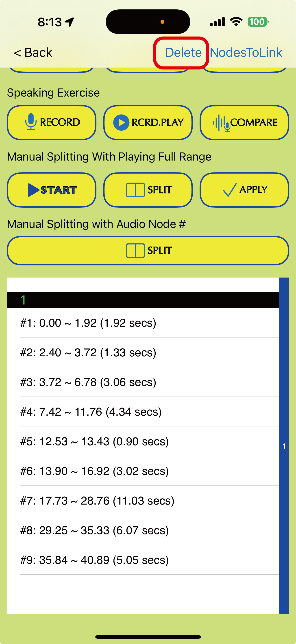
Task: Tap the play triangle on START
Action: coord(33,190)
